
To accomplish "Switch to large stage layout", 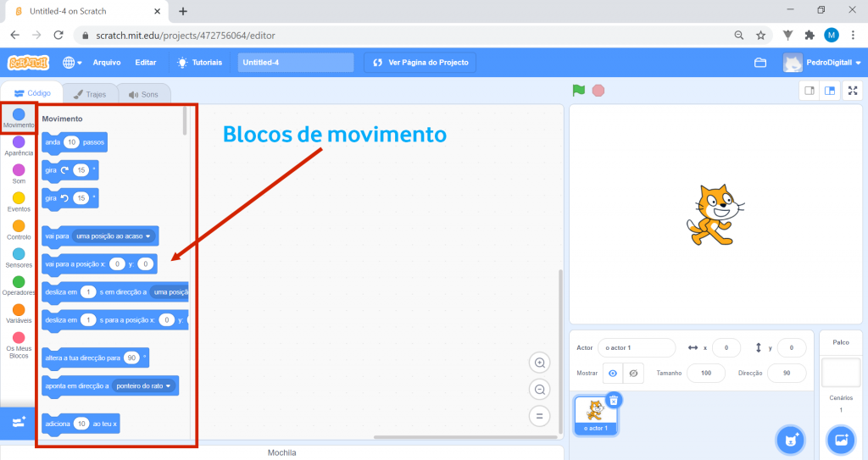I will pyautogui.click(x=830, y=91).
